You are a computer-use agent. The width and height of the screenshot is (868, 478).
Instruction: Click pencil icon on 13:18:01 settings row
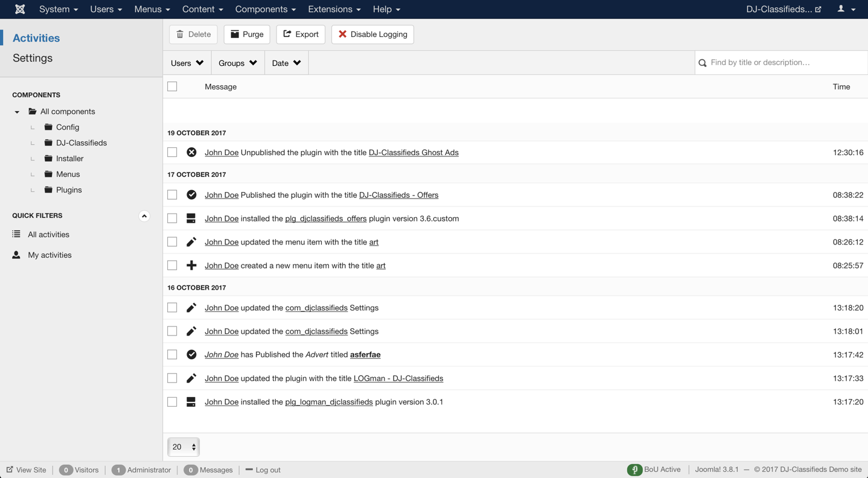191,331
